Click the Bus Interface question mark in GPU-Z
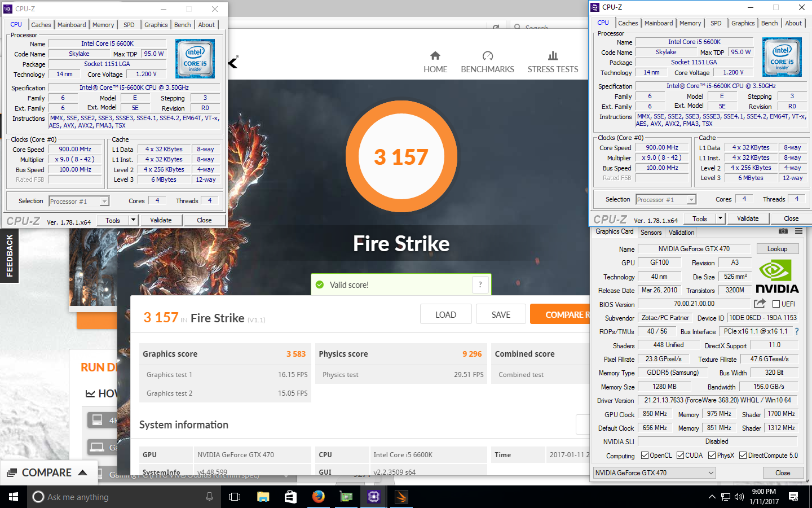Image resolution: width=812 pixels, height=508 pixels. coord(797,331)
